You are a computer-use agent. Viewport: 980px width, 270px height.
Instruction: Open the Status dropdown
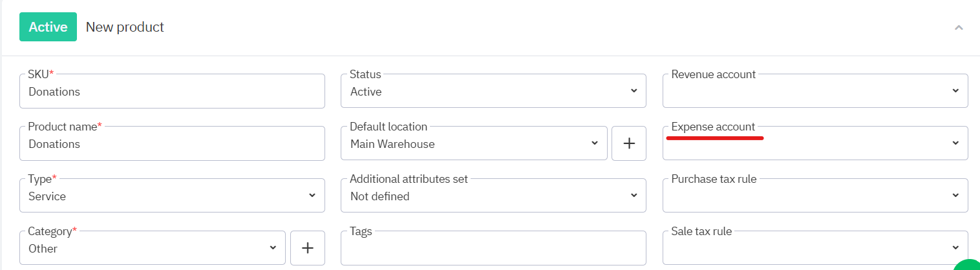[493, 92]
